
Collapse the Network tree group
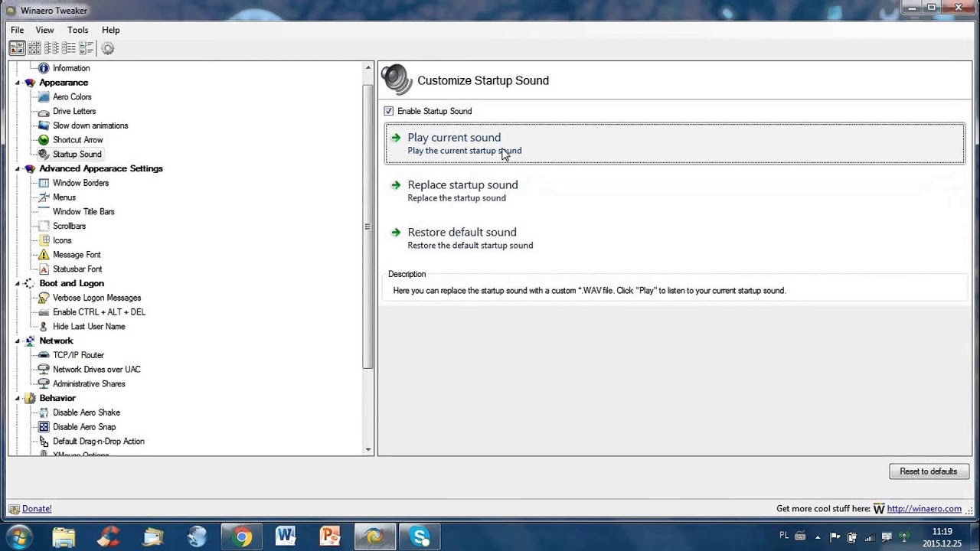pos(18,341)
